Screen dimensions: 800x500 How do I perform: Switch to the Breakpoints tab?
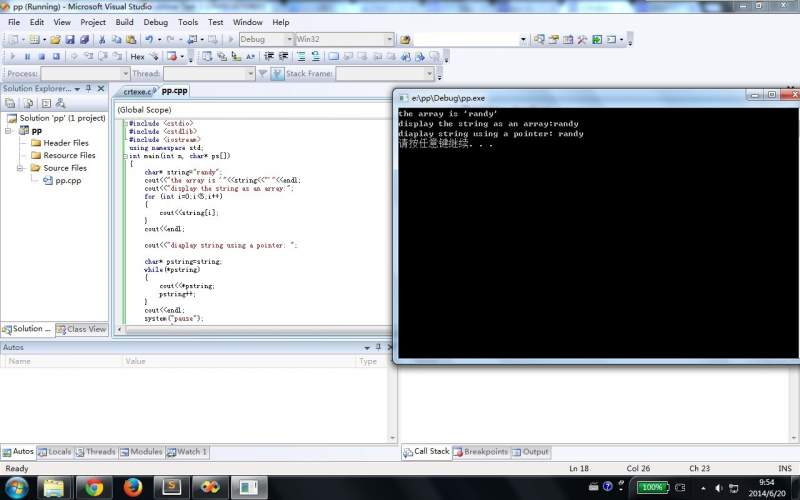[x=485, y=452]
